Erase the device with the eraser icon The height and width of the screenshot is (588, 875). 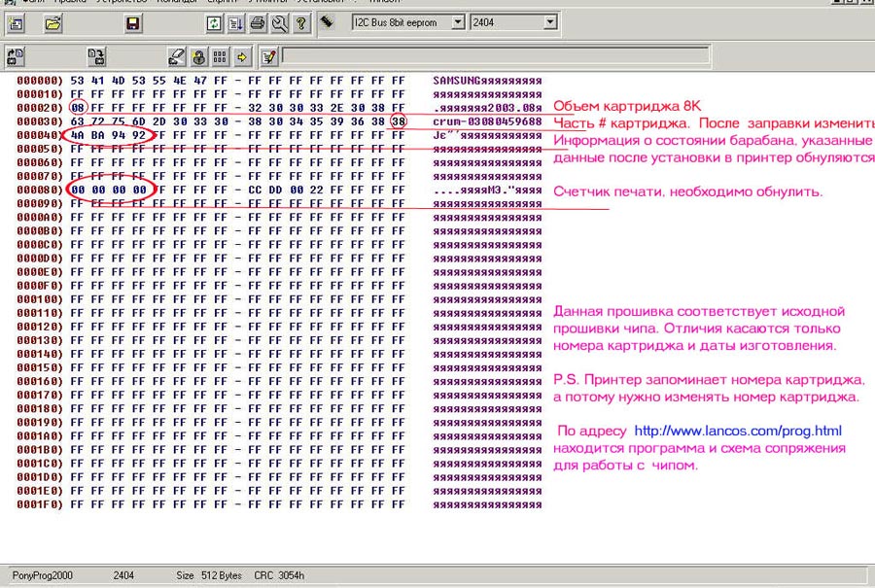click(x=176, y=56)
